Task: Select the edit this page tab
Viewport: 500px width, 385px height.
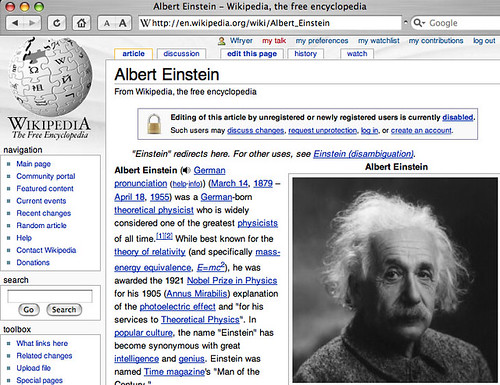Action: coord(252,54)
